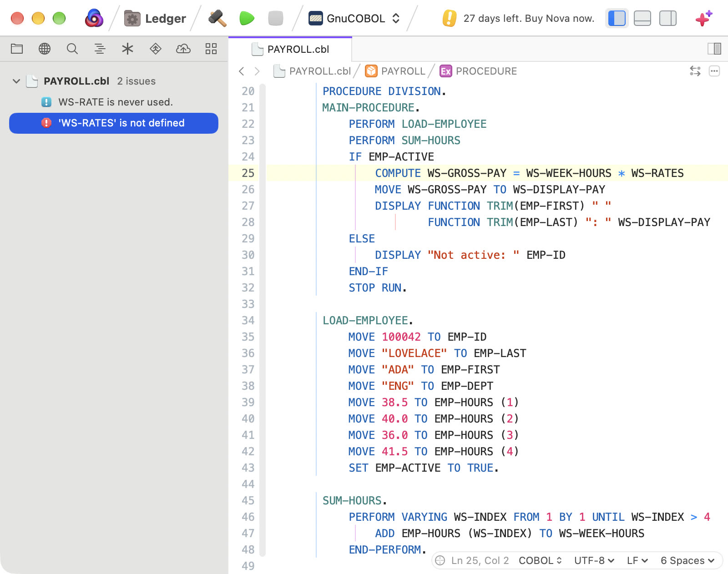The height and width of the screenshot is (574, 728).
Task: Open the asterisk Clips sidebar icon
Action: 128,49
